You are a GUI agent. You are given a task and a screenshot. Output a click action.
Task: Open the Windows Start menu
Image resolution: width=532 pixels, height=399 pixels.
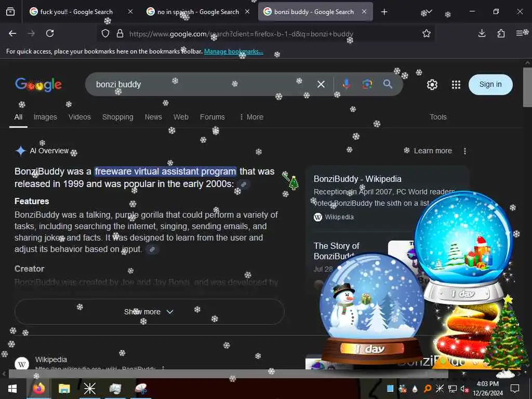click(x=12, y=389)
